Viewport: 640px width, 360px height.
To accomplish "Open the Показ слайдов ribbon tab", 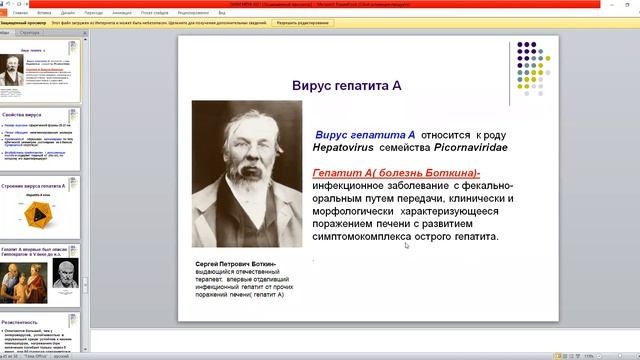I will [x=154, y=13].
